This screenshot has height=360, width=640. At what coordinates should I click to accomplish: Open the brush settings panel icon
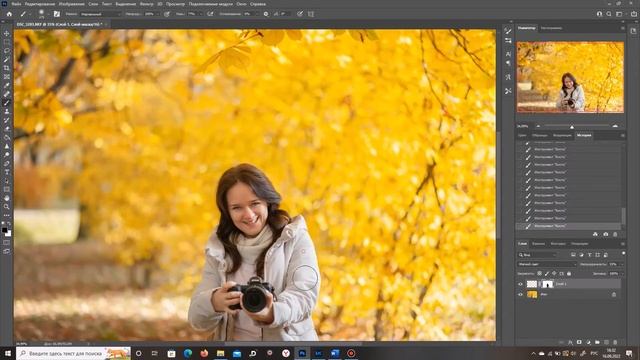tap(57, 14)
